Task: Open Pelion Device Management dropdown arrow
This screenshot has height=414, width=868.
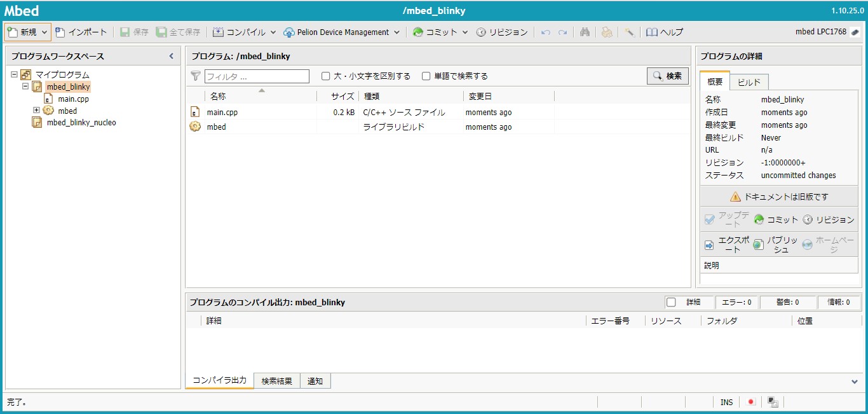Action: pyautogui.click(x=397, y=32)
